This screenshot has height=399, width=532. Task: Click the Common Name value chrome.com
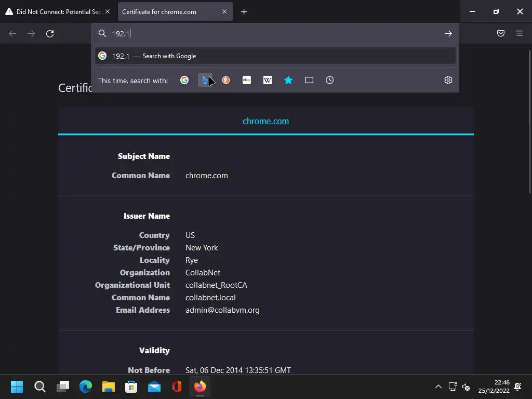coord(207,176)
